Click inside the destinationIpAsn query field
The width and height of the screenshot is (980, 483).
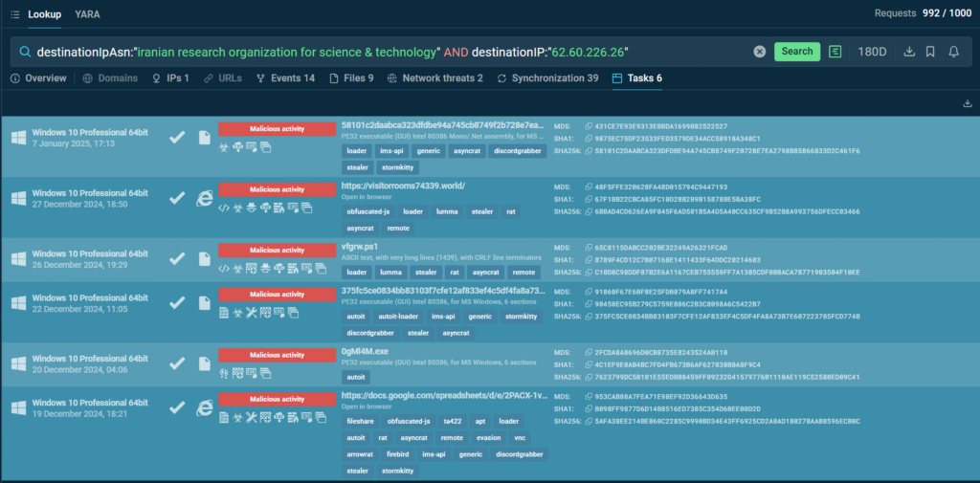click(383, 52)
